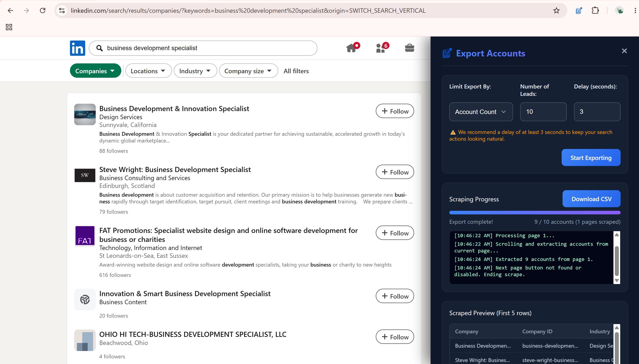Reload the LinkedIn search page

tap(43, 11)
